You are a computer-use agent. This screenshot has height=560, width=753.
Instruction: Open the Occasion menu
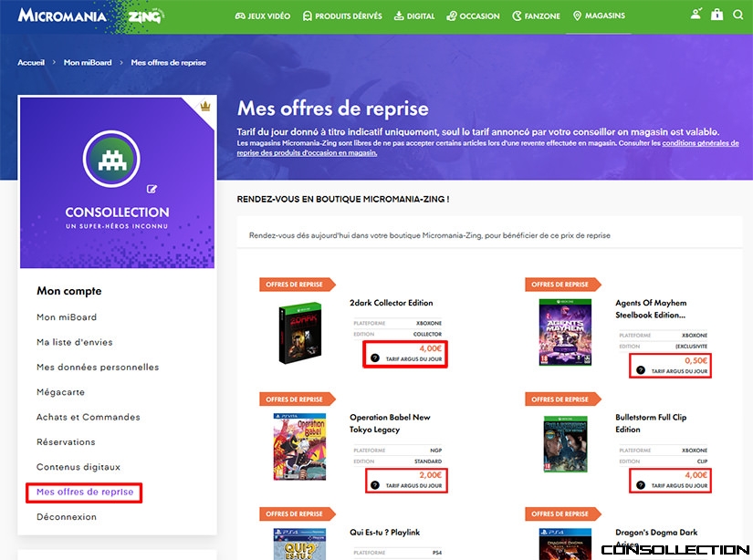(473, 16)
